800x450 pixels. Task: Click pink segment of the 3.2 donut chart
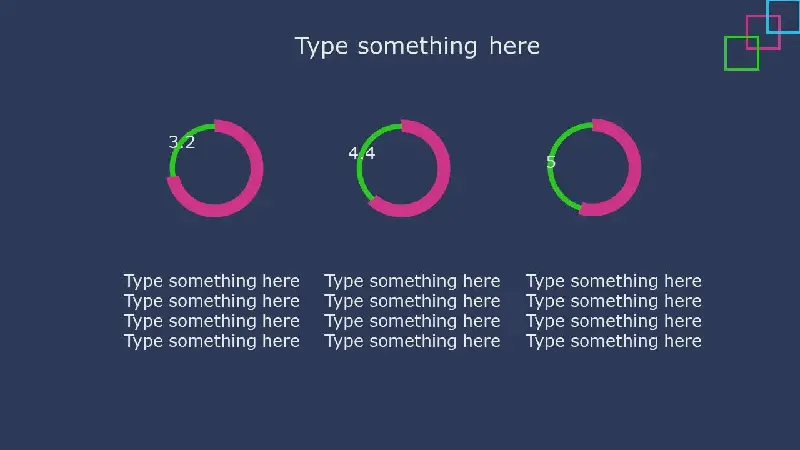pos(257,168)
